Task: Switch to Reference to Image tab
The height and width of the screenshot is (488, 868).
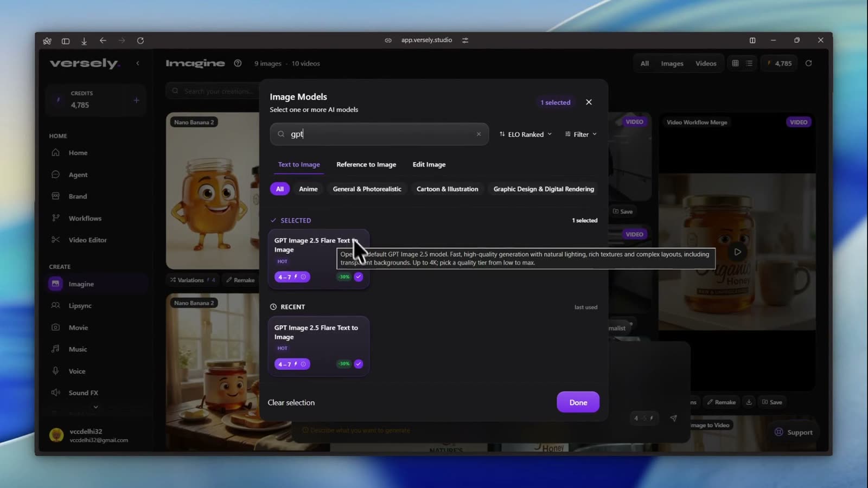Action: 366,164
